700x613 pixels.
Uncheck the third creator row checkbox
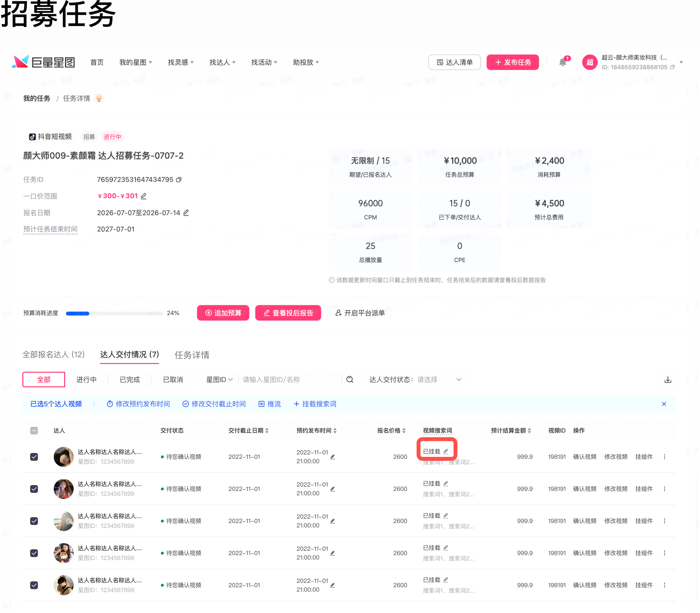coord(34,521)
